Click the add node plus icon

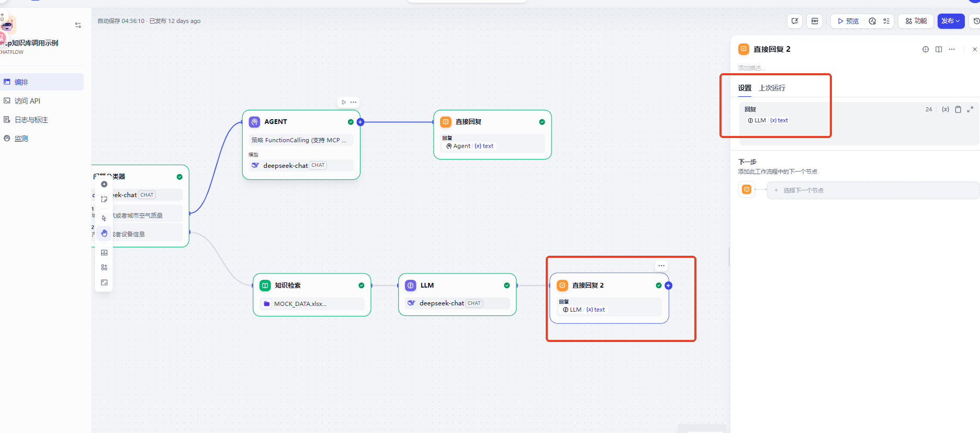pos(104,184)
